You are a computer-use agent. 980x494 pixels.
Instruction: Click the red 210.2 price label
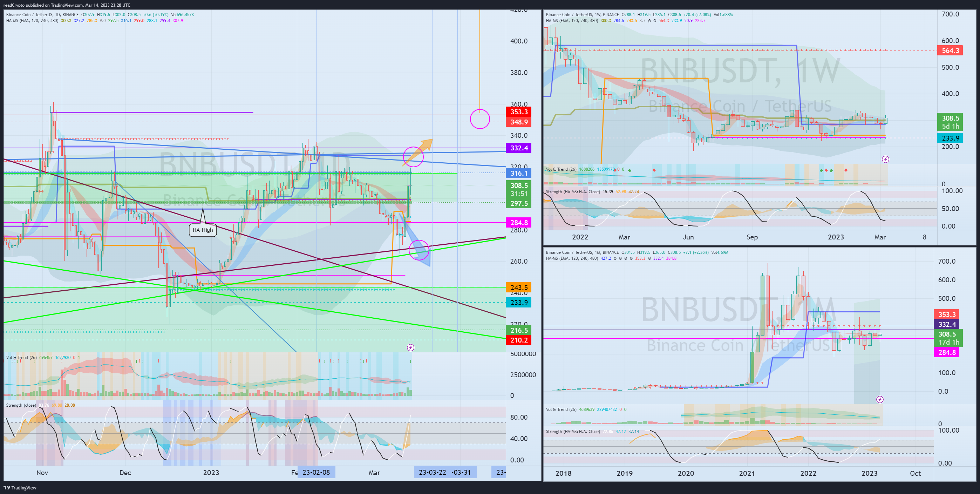click(x=518, y=340)
